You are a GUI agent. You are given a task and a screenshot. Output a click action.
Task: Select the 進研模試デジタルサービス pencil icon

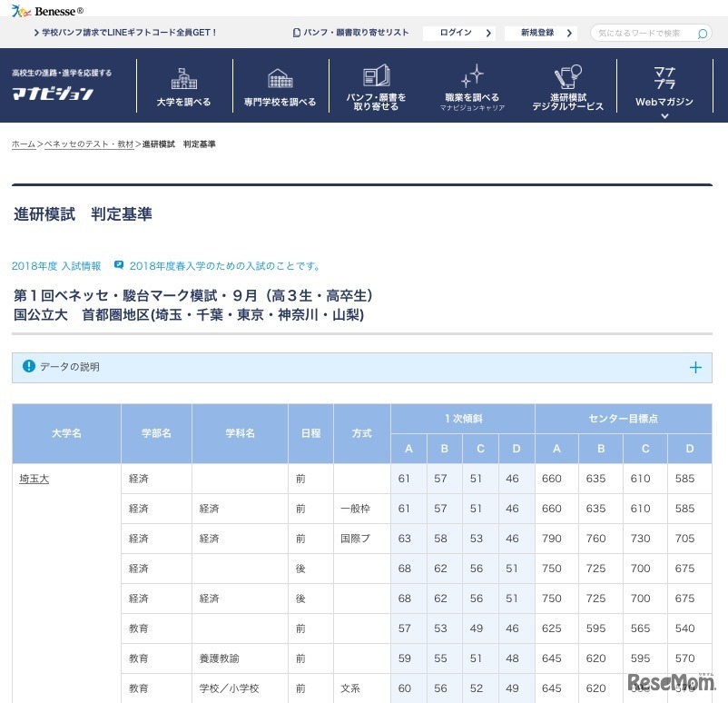point(566,76)
